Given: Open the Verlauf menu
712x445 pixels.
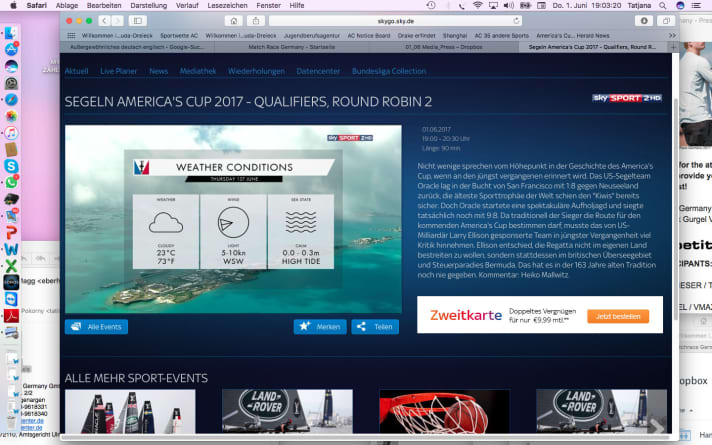Looking at the screenshot, I should [187, 5].
